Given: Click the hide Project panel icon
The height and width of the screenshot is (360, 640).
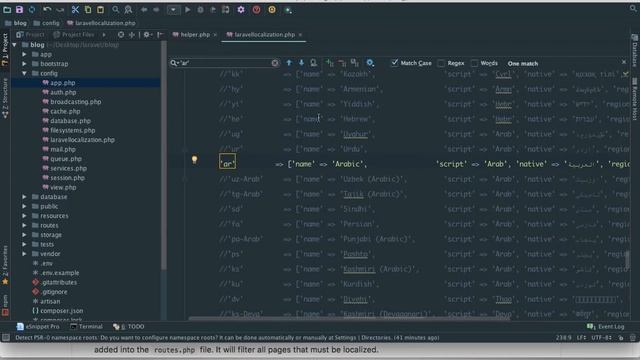Looking at the screenshot, I should tap(160, 35).
